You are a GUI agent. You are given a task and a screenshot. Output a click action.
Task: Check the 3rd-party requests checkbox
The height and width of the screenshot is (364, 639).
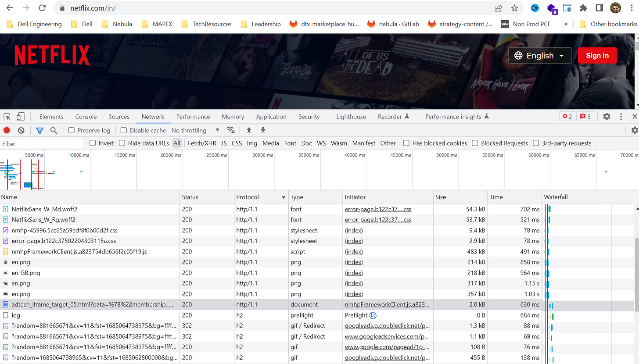536,143
